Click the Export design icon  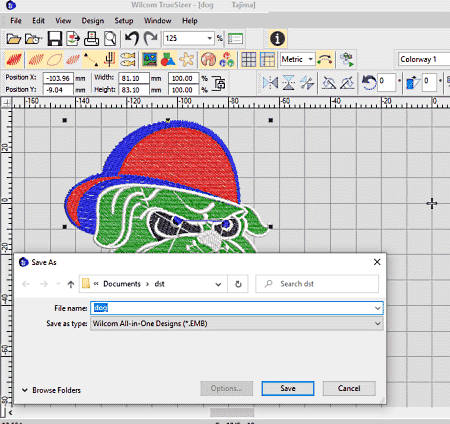coord(73,39)
